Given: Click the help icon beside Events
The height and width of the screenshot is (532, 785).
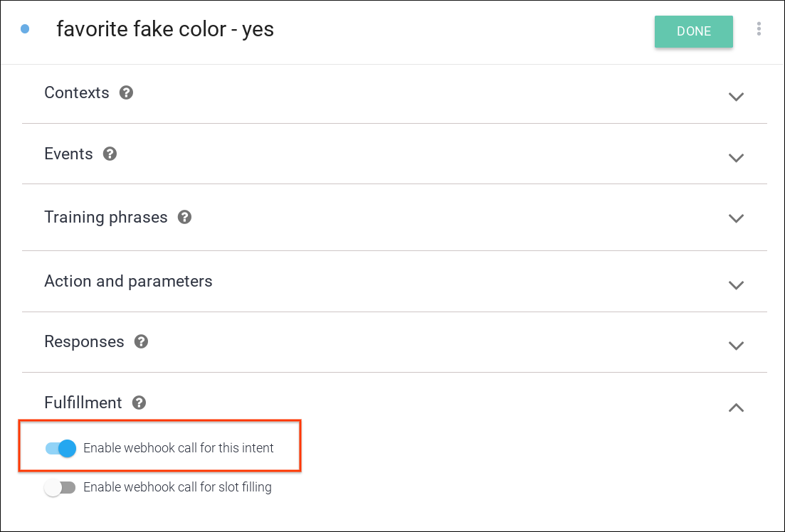Looking at the screenshot, I should [110, 154].
